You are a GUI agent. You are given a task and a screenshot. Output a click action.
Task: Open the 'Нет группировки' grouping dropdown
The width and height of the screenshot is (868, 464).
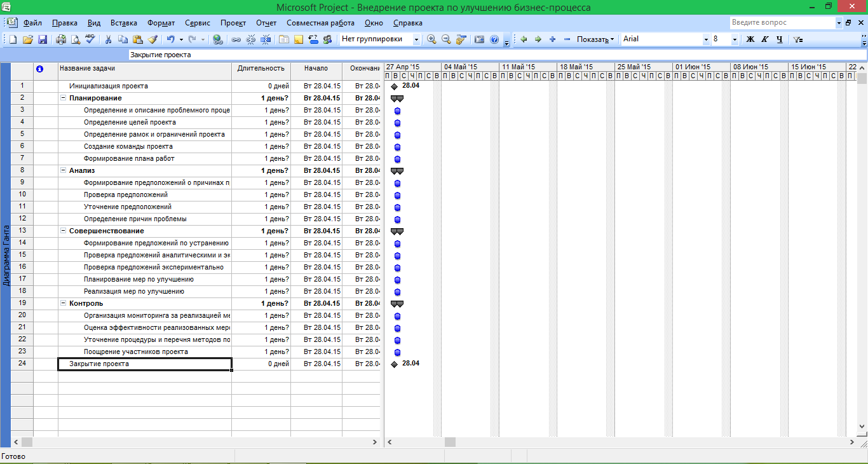pos(416,39)
